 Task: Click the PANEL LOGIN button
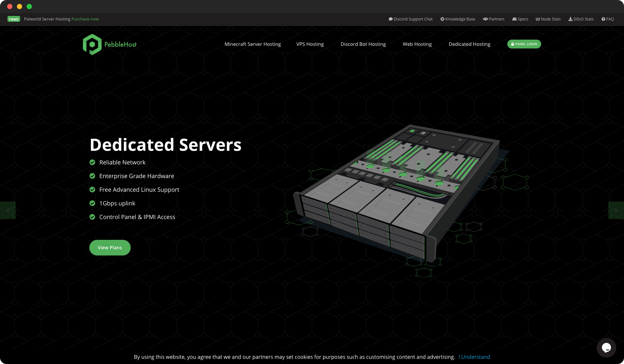click(x=524, y=44)
